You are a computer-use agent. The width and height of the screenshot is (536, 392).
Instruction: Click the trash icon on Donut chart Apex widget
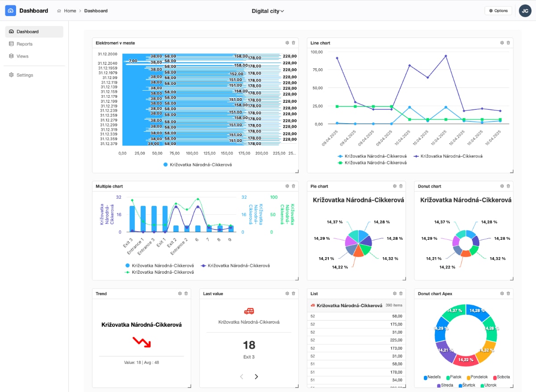[508, 293]
